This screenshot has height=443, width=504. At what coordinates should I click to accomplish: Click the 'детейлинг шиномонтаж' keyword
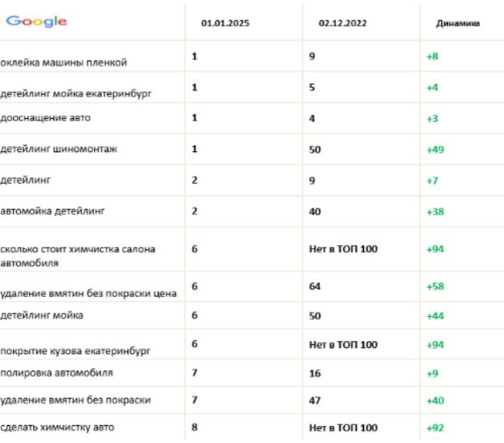pos(58,149)
